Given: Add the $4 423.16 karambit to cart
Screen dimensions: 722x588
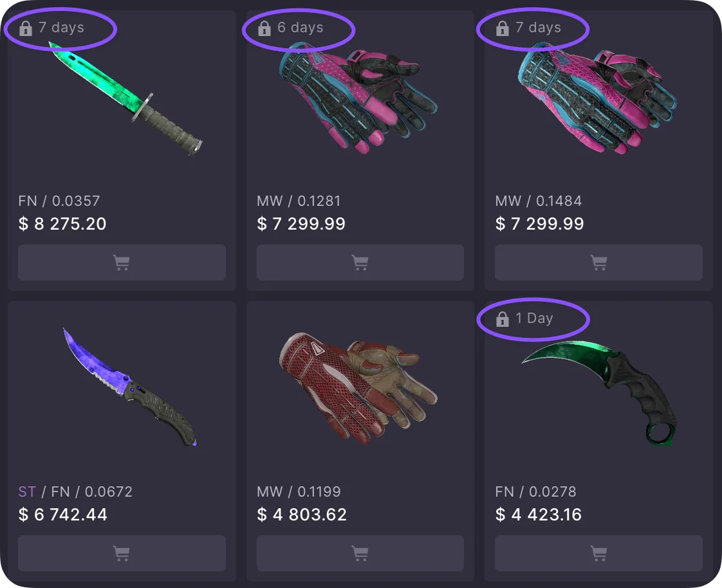Looking at the screenshot, I should (598, 553).
